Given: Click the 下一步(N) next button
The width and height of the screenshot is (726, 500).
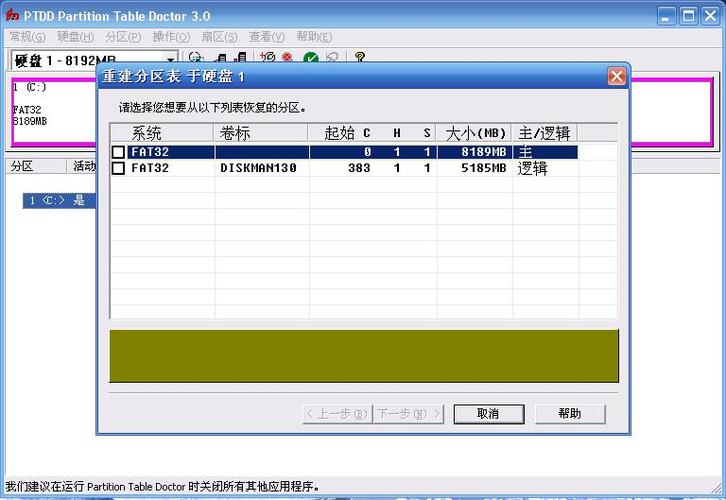Looking at the screenshot, I should [x=408, y=414].
